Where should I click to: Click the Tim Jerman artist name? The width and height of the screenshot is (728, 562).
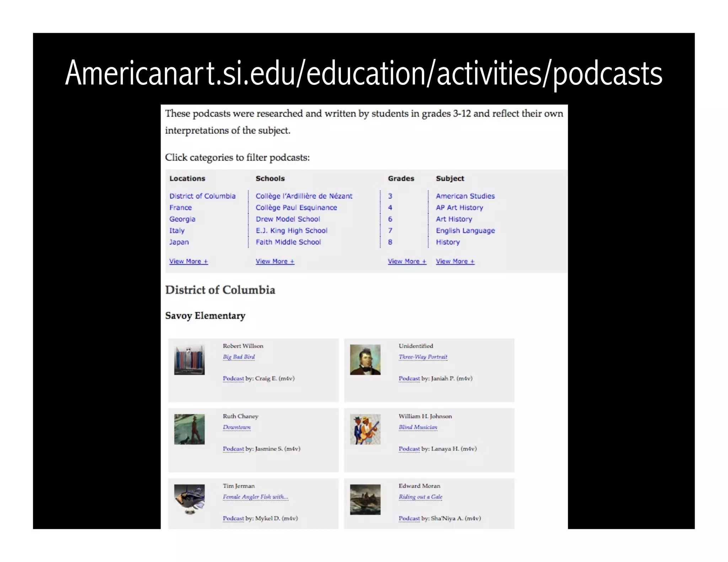[239, 486]
